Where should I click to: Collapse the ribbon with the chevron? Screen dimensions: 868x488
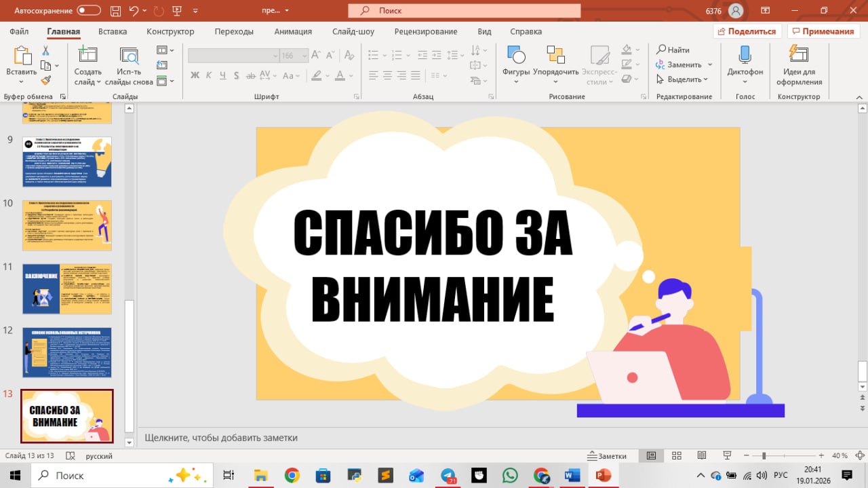tap(859, 97)
